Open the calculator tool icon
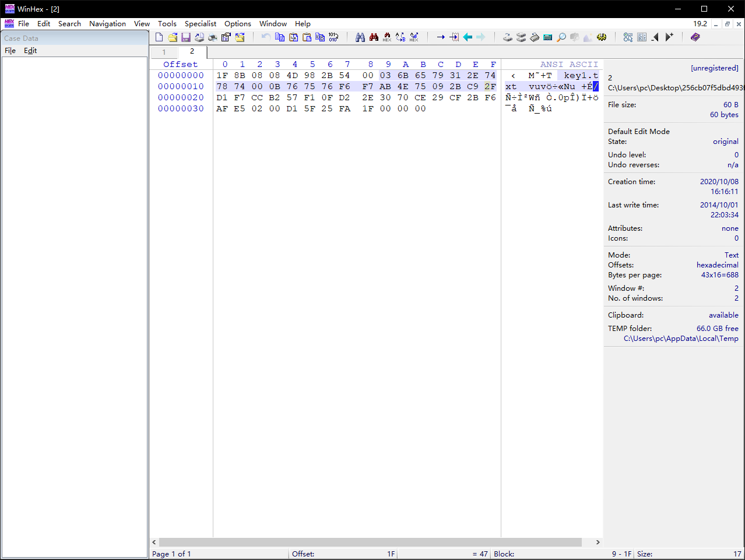Viewport: 745px width, 560px height. pyautogui.click(x=547, y=37)
